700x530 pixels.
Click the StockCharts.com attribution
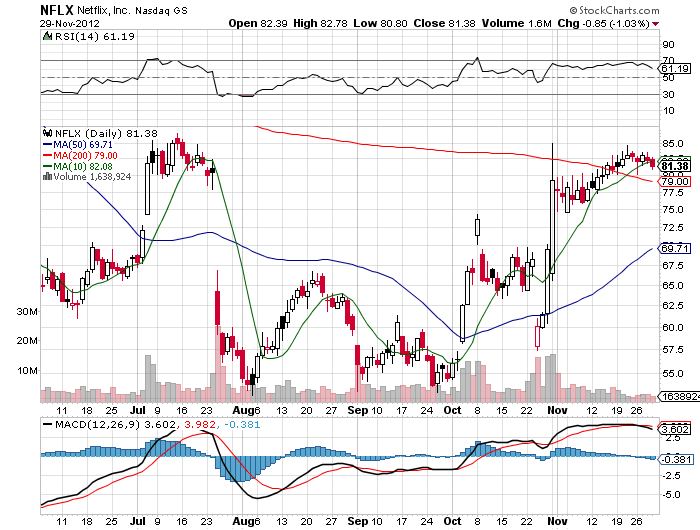click(614, 10)
